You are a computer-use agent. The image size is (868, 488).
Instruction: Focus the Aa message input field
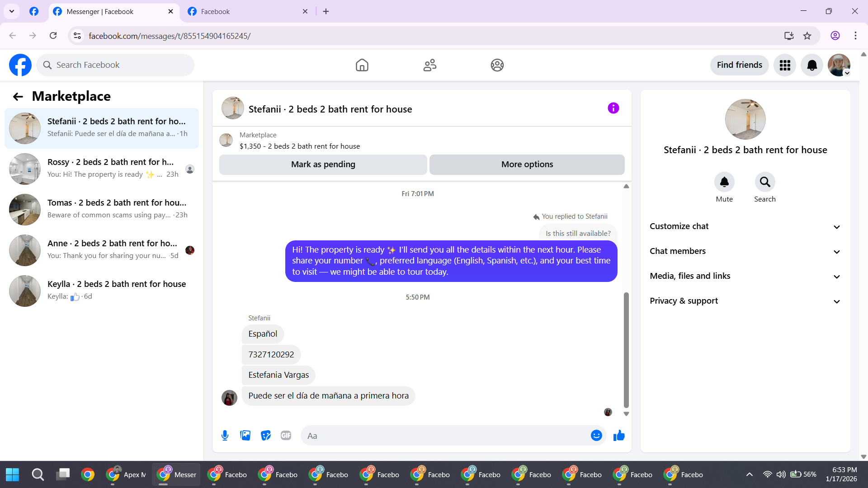445,436
